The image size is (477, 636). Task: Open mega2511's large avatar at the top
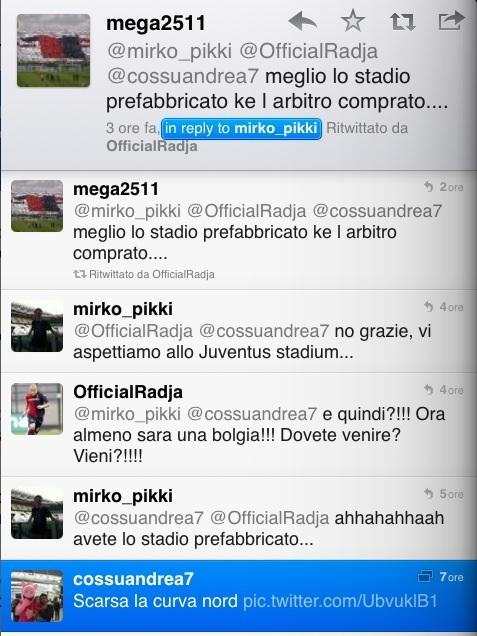[54, 51]
